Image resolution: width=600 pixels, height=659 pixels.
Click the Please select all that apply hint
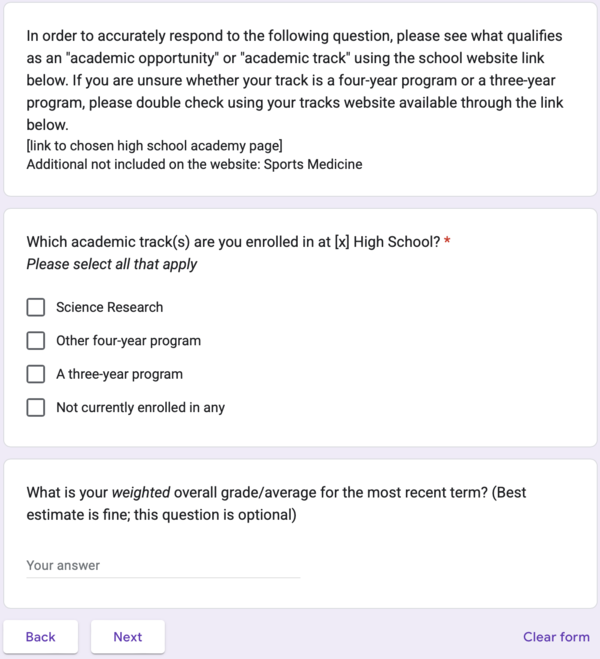pos(112,264)
